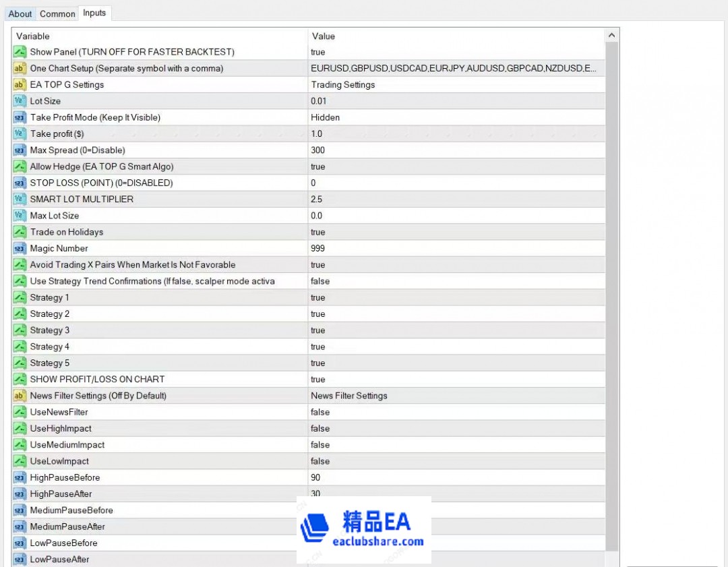Click the double-type icon beside Lot Size
The height and width of the screenshot is (567, 728).
[20, 101]
